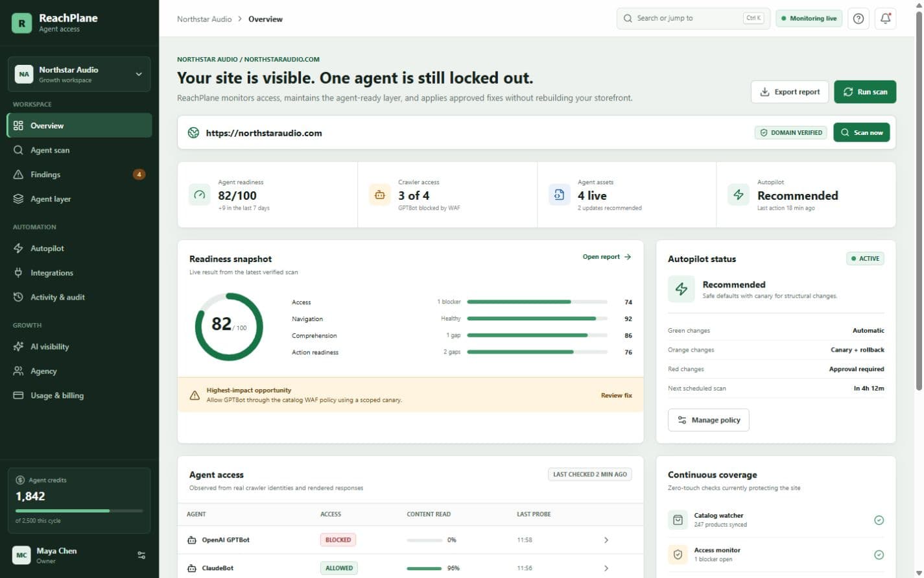
Task: Open the help question mark icon
Action: tap(859, 19)
